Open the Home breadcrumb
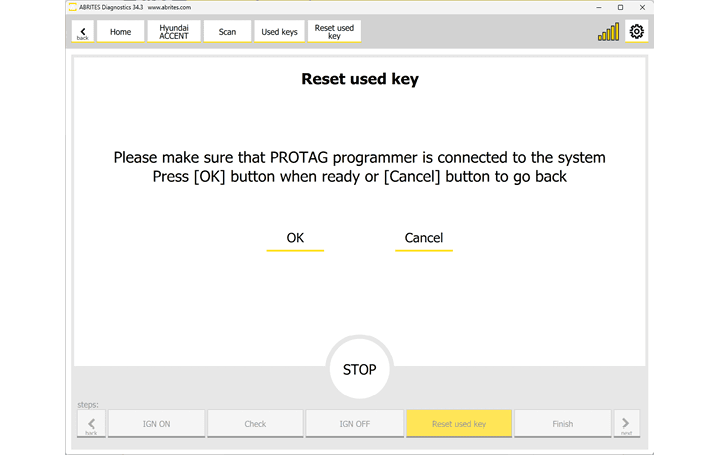This screenshot has height=455, width=719. (120, 32)
